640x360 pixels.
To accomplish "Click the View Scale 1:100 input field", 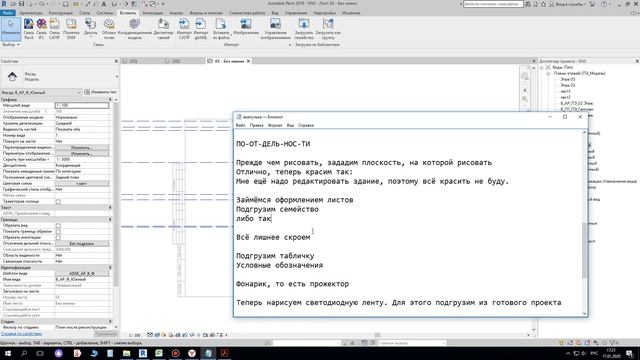I will [x=82, y=105].
